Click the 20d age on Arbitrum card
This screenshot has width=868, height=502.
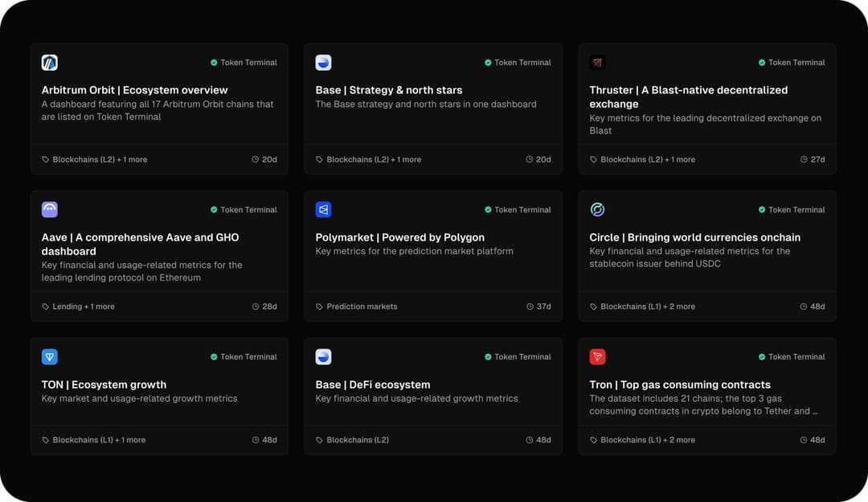(269, 159)
